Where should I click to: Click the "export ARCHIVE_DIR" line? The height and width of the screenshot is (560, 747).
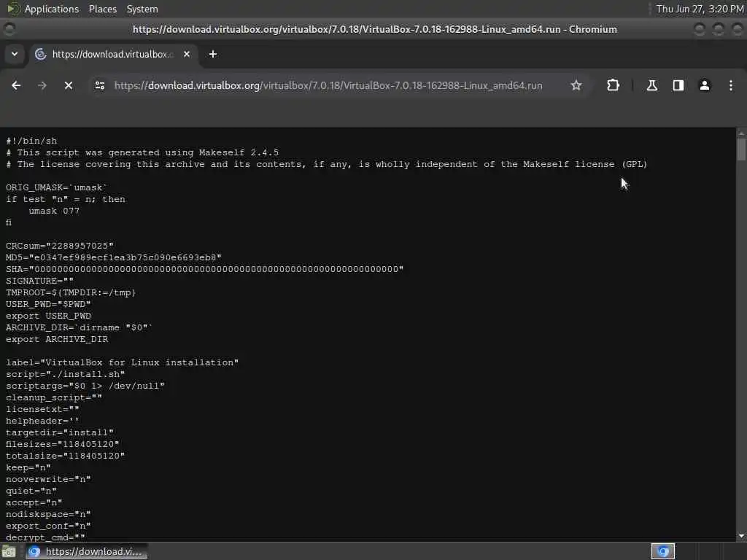(57, 339)
